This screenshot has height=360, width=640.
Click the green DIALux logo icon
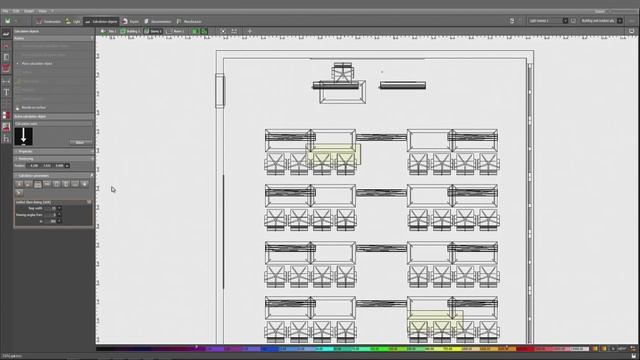(x=7, y=21)
